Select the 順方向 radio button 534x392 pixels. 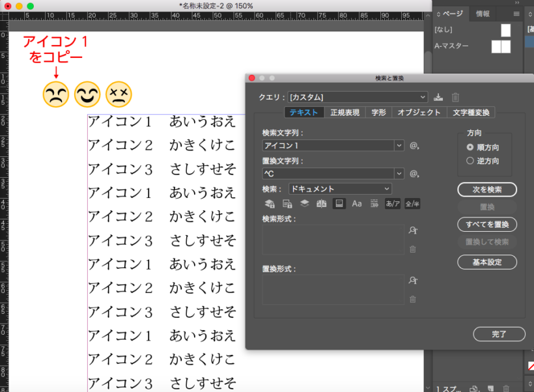(470, 148)
